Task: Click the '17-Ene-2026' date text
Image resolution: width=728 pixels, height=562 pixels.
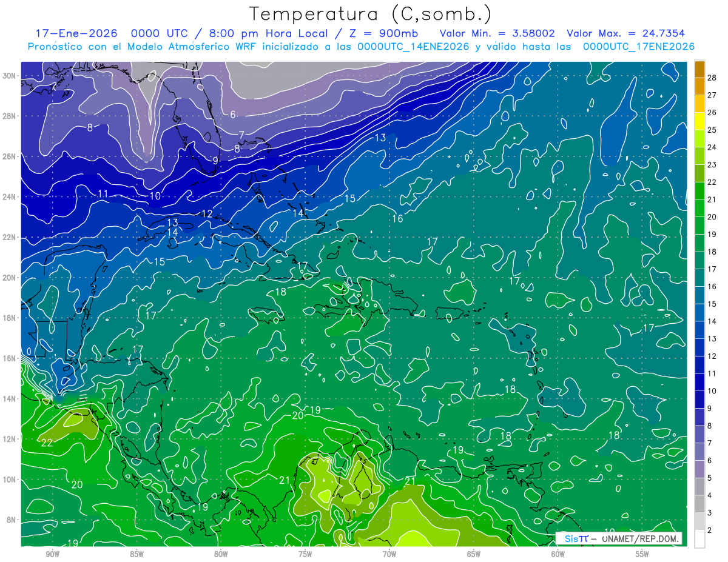Action: pos(78,34)
